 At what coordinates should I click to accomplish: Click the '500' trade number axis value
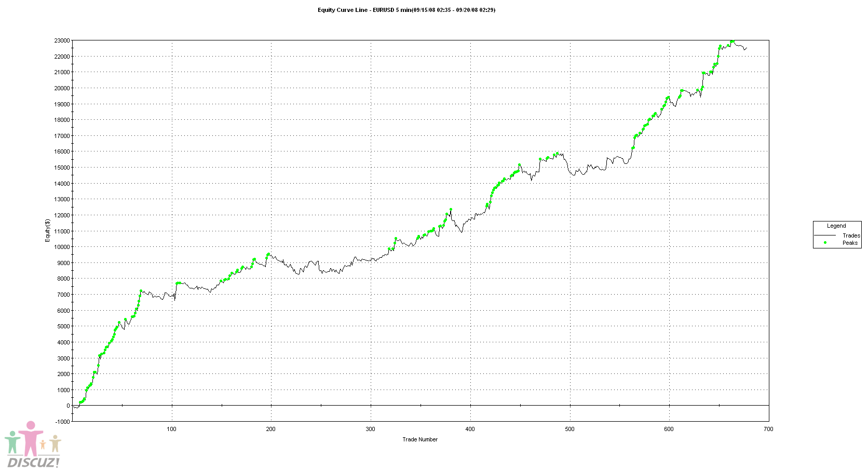[x=569, y=429]
